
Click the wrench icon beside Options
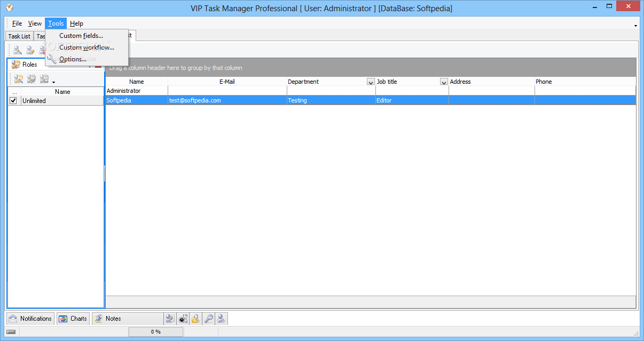click(x=52, y=59)
